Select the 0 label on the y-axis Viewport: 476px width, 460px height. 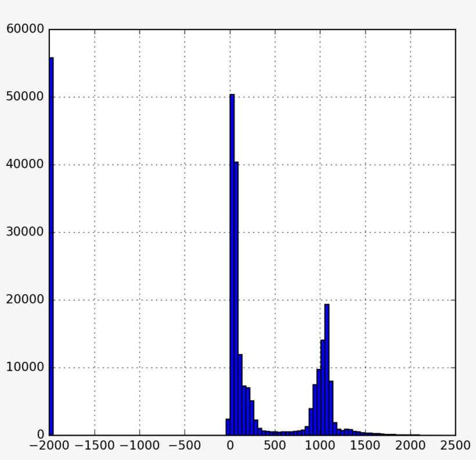(41, 435)
